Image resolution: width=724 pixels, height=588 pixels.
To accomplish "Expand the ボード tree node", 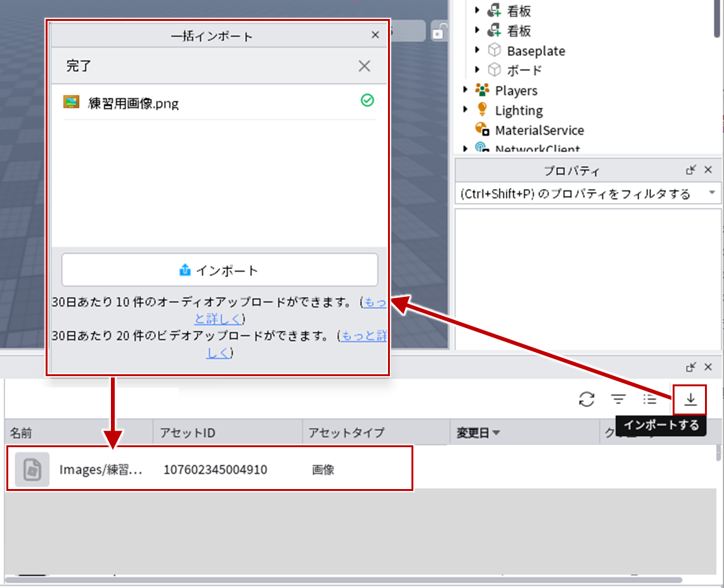I will (x=477, y=69).
